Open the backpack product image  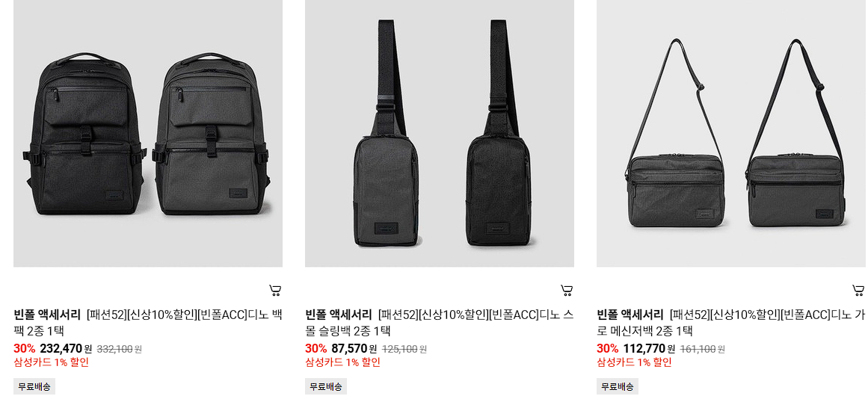(x=148, y=133)
